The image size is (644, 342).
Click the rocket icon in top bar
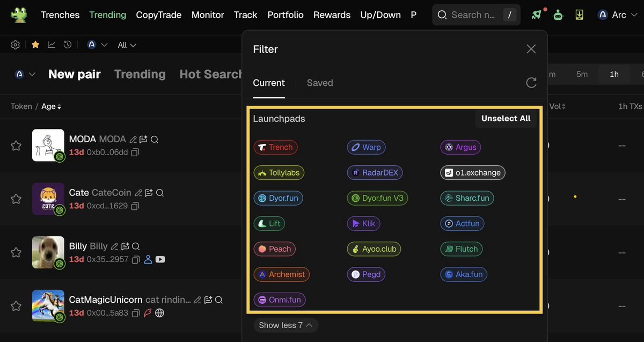tap(537, 14)
